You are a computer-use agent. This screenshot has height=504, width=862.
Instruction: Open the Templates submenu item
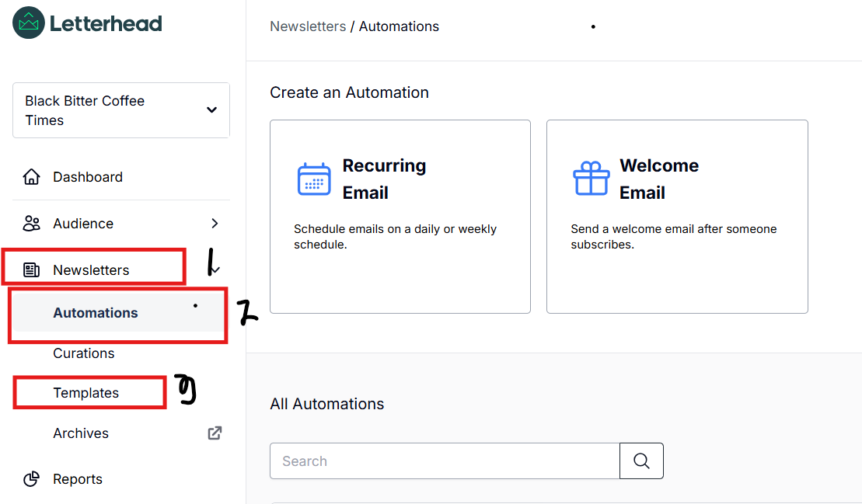click(x=86, y=393)
